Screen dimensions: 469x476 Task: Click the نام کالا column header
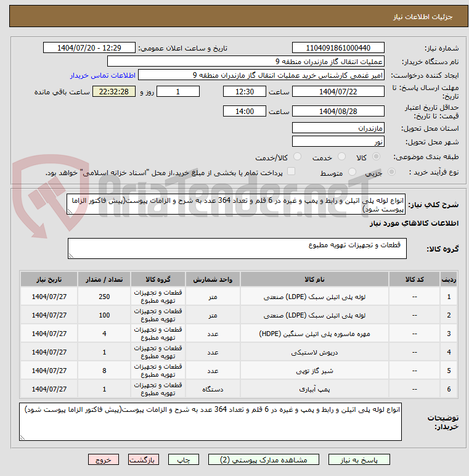click(x=314, y=279)
